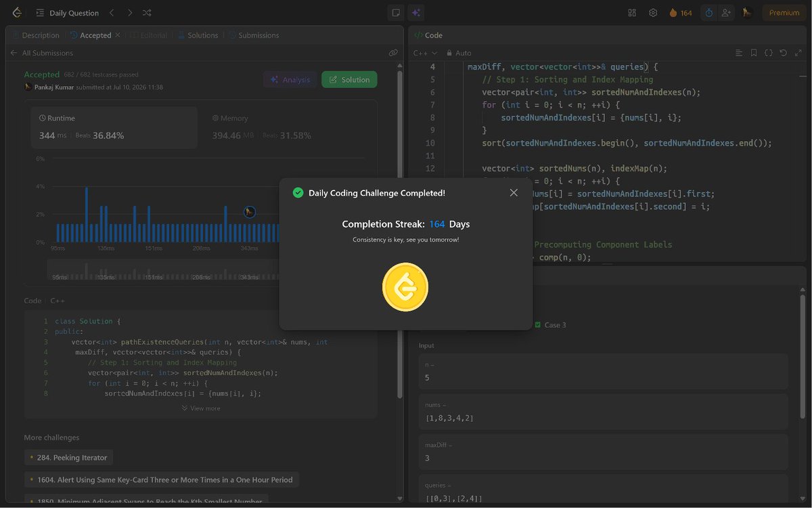This screenshot has height=508, width=812.
Task: Close the Accepted tab
Action: (x=118, y=35)
